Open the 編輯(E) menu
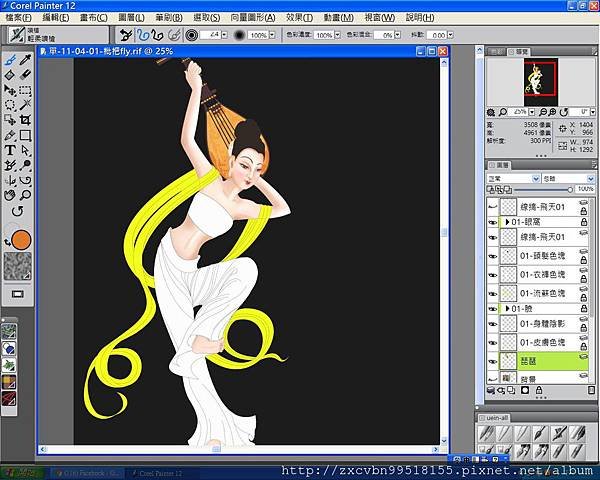600x480 pixels. point(56,18)
